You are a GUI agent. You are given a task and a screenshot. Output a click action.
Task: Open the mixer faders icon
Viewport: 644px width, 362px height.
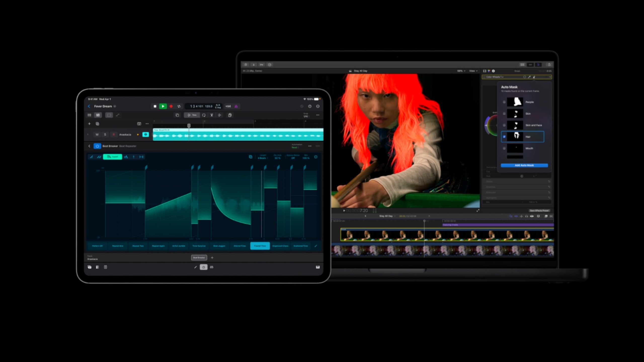click(x=212, y=267)
